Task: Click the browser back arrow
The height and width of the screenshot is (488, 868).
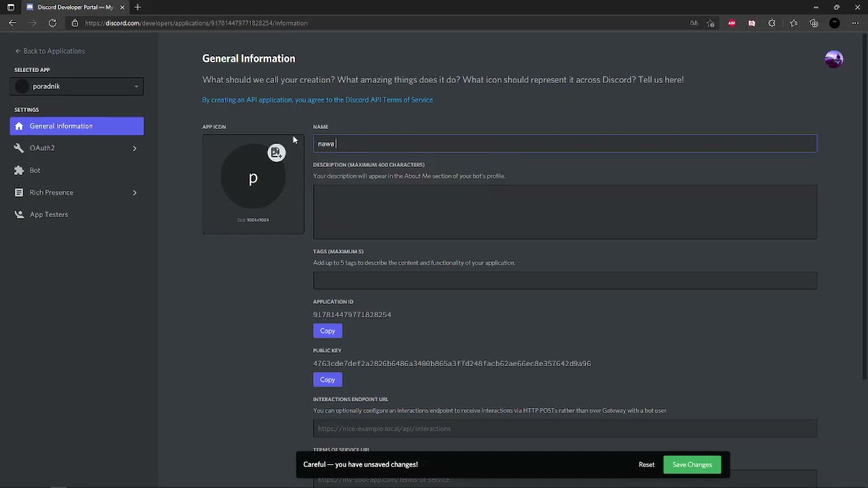Action: point(12,23)
